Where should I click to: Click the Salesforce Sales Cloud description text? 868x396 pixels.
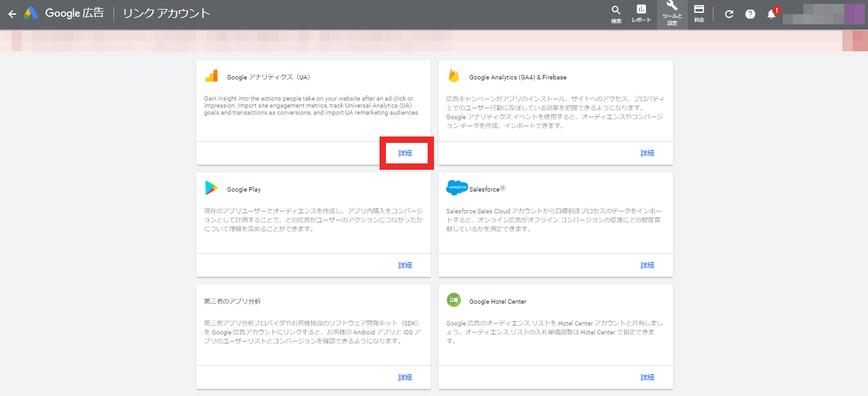click(555, 220)
